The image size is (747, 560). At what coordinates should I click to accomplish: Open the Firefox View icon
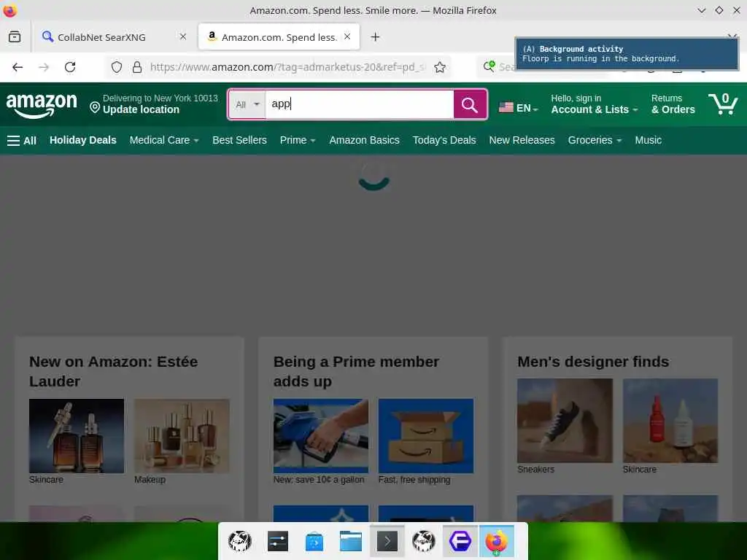(15, 36)
